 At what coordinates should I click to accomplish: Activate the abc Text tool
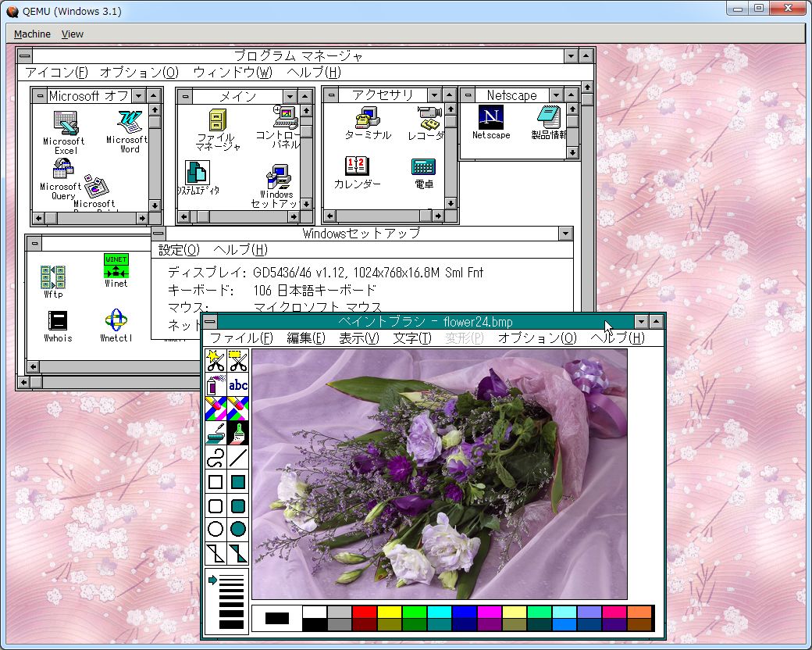coord(238,384)
